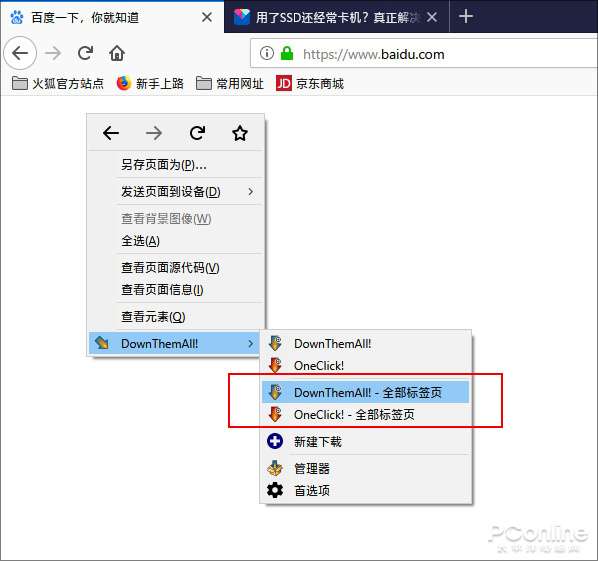The height and width of the screenshot is (561, 598).
Task: Open the DownThemAll! context menu entry
Action: (x=174, y=343)
